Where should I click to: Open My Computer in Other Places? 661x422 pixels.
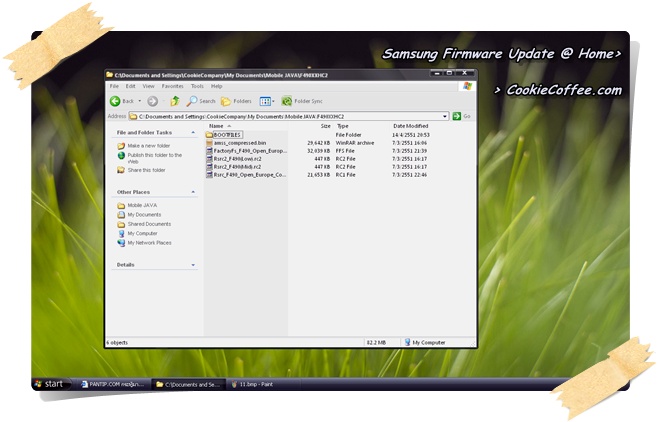[142, 233]
